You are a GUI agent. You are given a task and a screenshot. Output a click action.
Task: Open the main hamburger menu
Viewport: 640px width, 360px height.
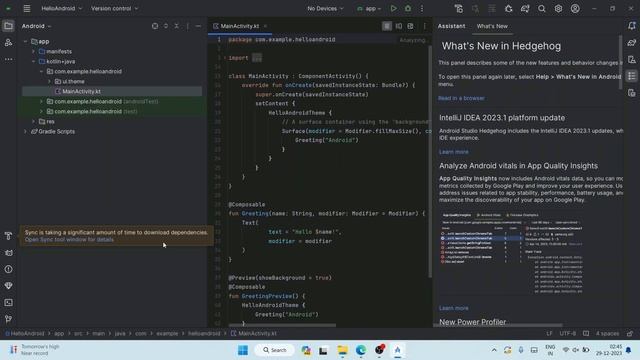click(27, 8)
